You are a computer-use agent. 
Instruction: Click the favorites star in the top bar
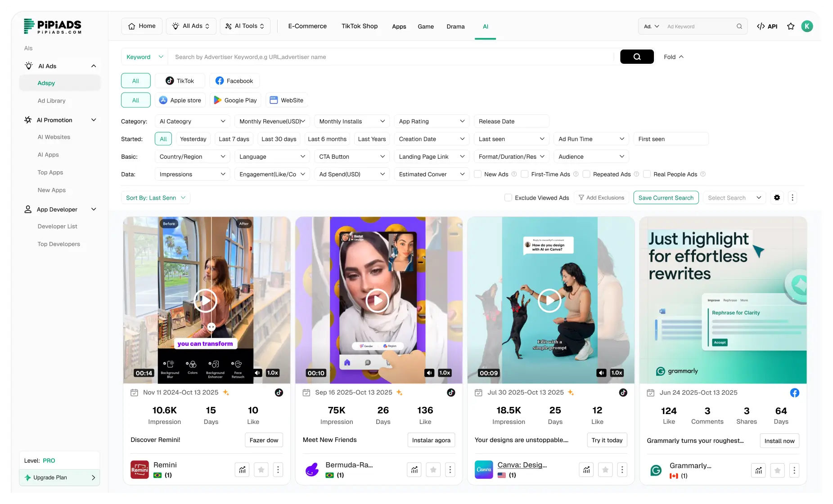click(x=791, y=26)
